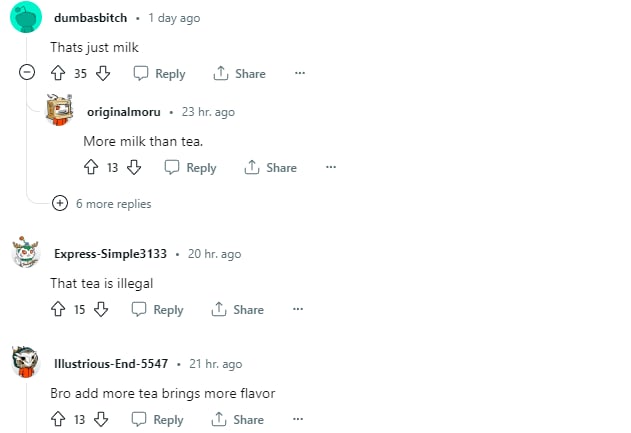Open the originalmoru username link
This screenshot has width=631, height=433.
click(124, 112)
